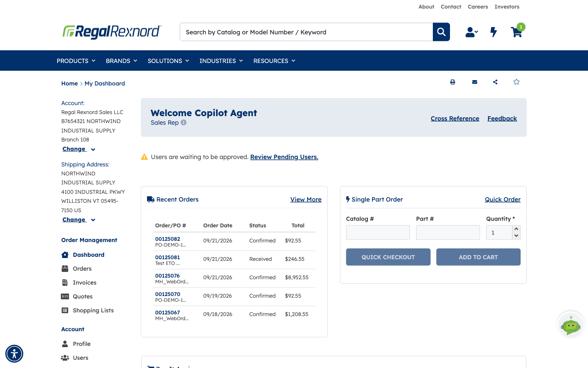588x368 pixels.
Task: Open the Careers link in top bar
Action: tap(478, 7)
